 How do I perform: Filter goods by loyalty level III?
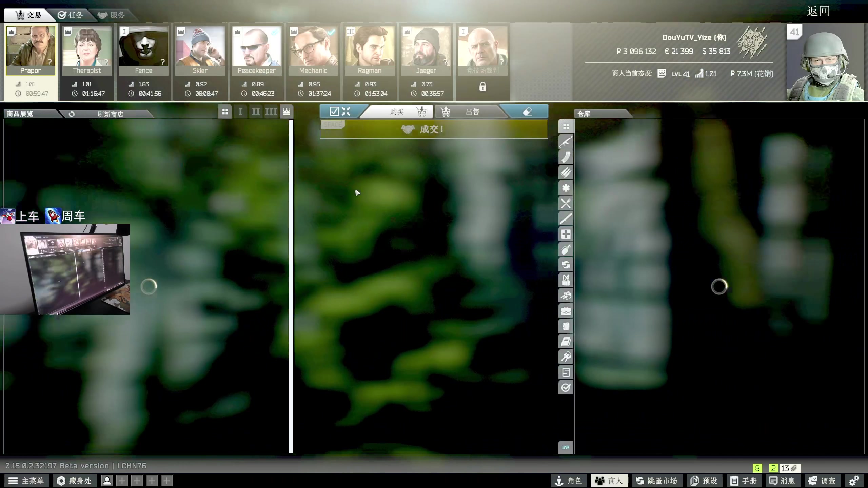click(x=271, y=112)
